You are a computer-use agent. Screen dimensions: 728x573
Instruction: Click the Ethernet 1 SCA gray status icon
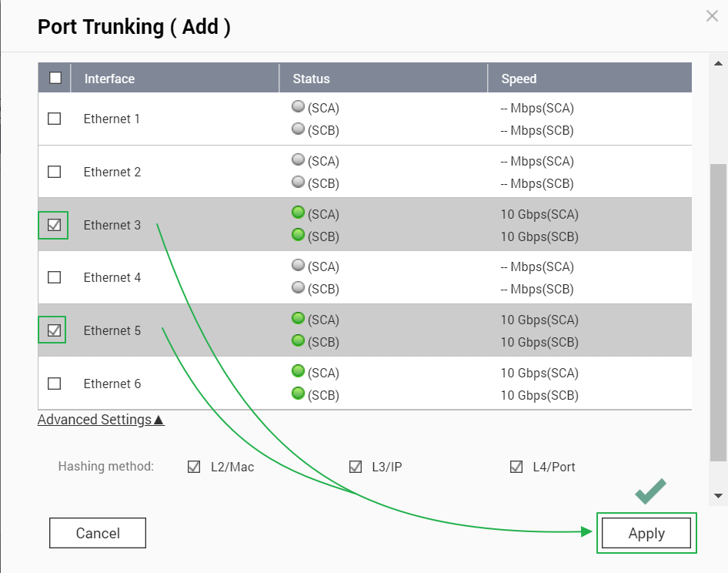299,107
